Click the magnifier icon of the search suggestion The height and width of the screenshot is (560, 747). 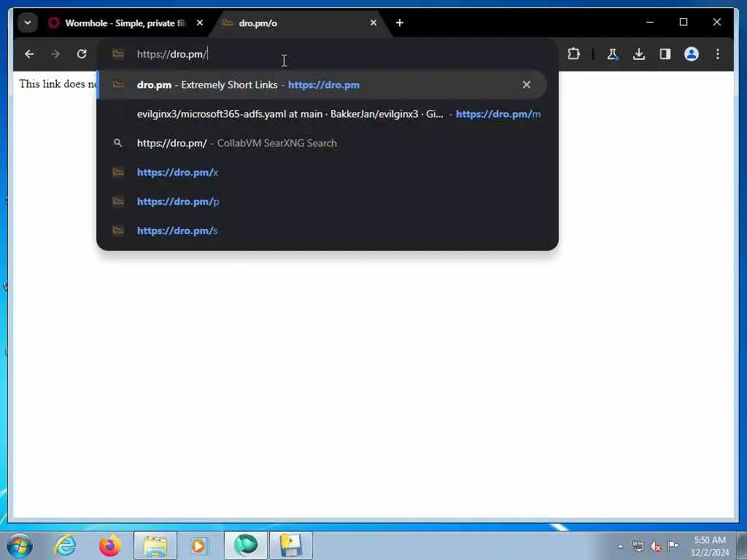[117, 143]
